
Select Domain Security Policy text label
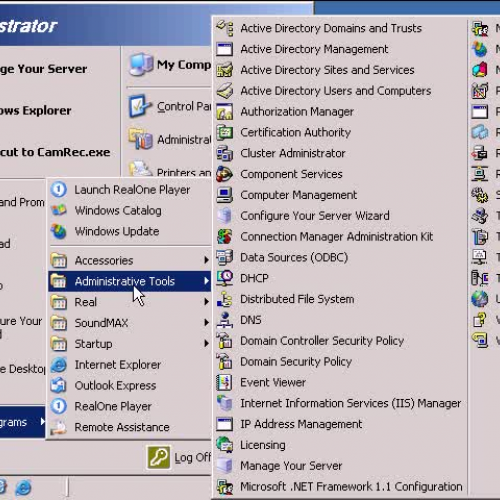296,362
